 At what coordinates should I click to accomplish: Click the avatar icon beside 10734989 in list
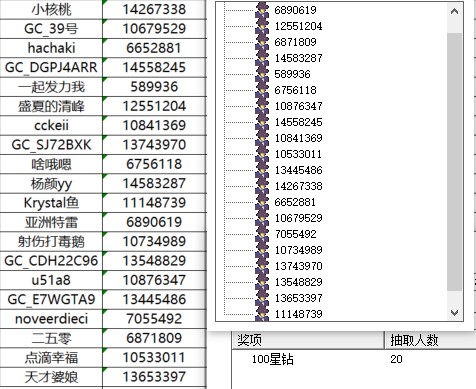(262, 250)
